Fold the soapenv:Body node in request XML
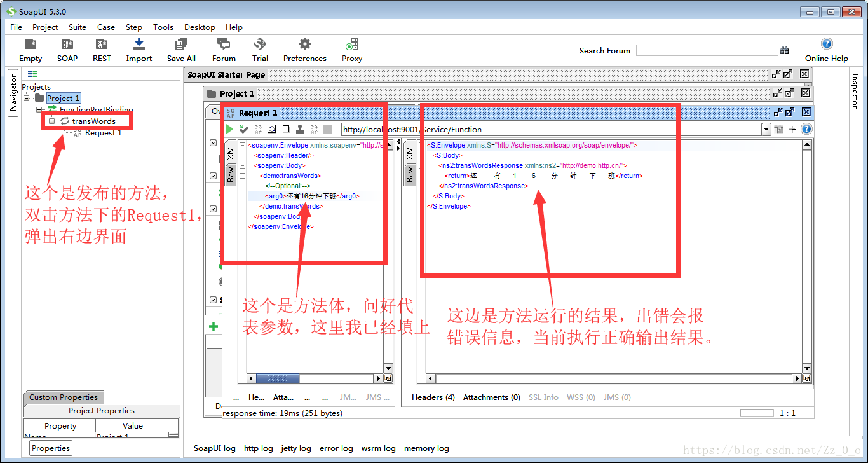This screenshot has width=868, height=463. [x=243, y=165]
